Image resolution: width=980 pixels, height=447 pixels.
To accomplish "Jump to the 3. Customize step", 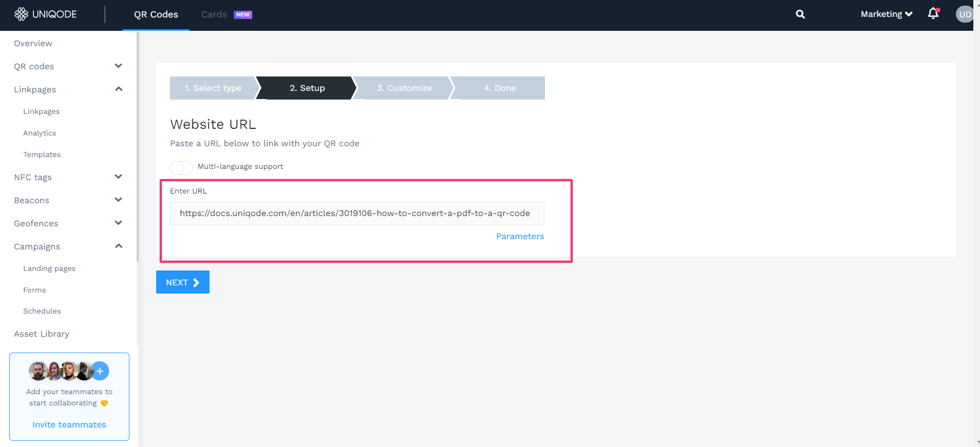I will (404, 88).
